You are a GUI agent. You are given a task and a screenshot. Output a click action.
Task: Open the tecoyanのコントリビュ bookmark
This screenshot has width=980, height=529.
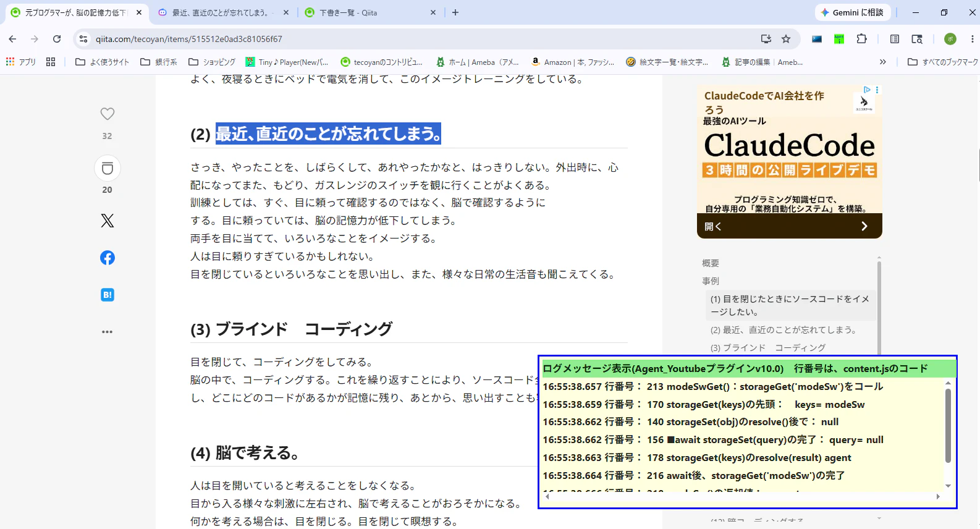point(382,62)
